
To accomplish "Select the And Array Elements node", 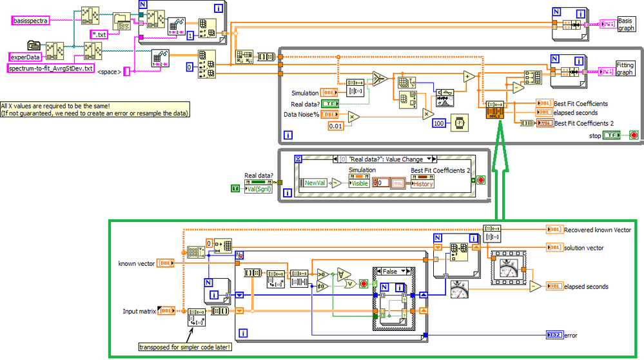I will pyautogui.click(x=344, y=274).
